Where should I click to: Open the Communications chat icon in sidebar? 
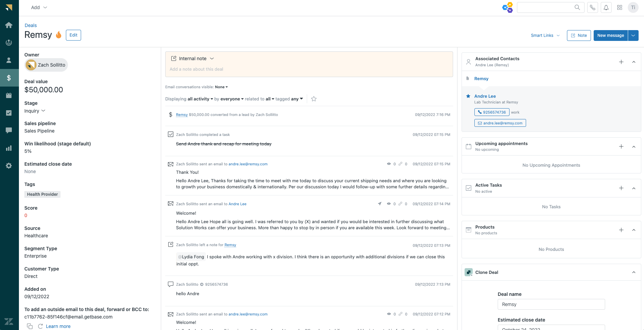(9, 131)
